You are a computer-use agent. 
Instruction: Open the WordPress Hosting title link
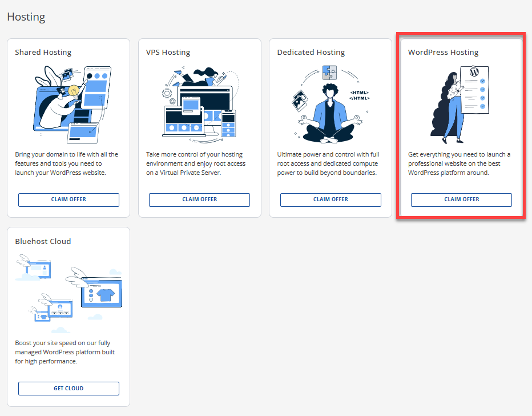(444, 52)
